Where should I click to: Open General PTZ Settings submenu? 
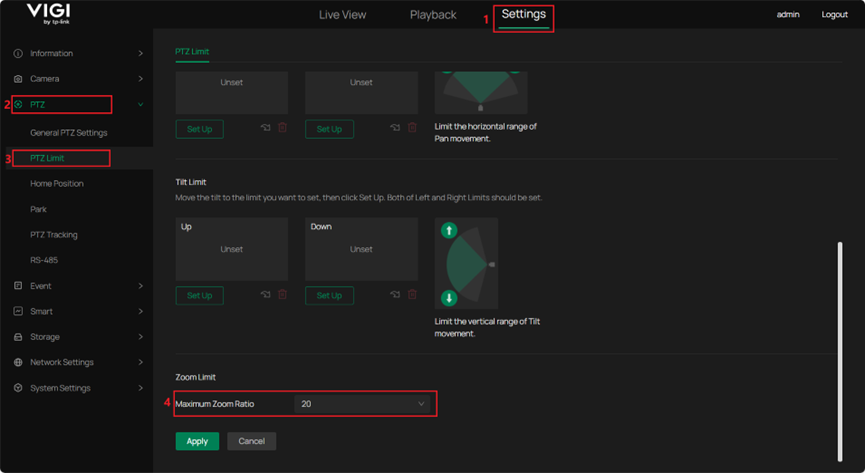click(69, 132)
